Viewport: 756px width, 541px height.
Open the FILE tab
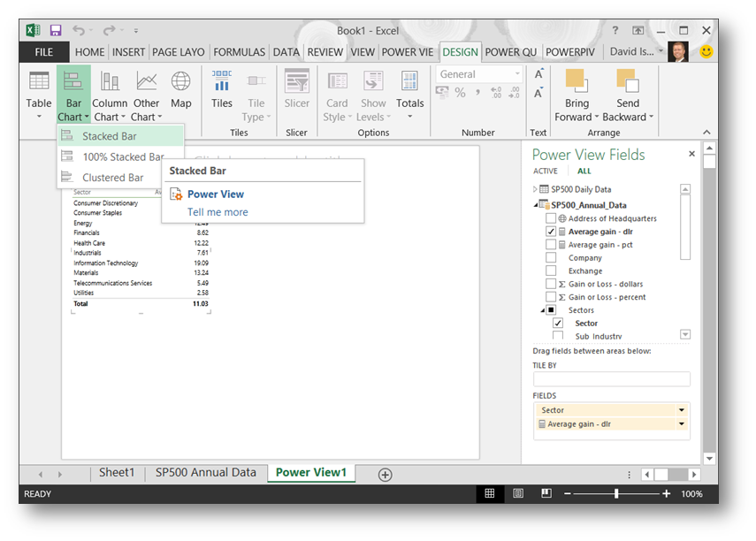click(44, 51)
